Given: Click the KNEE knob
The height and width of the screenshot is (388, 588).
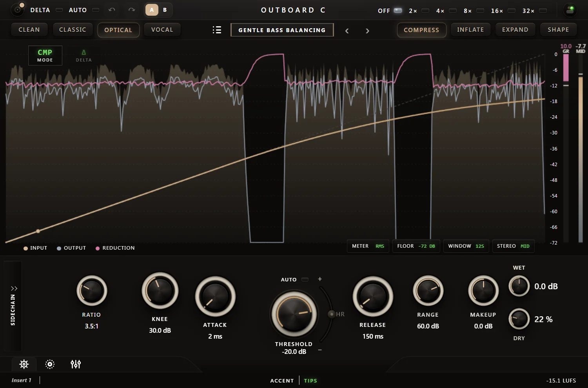Looking at the screenshot, I should pos(160,291).
